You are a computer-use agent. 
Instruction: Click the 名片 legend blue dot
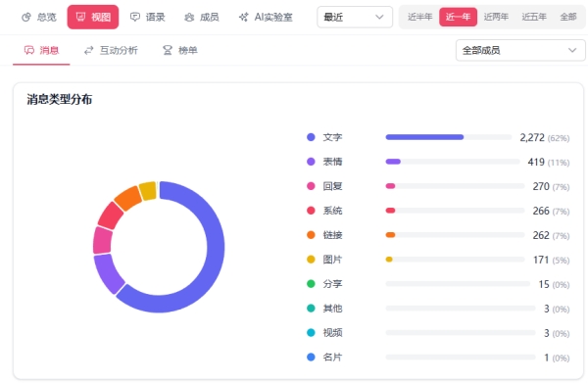tap(311, 358)
